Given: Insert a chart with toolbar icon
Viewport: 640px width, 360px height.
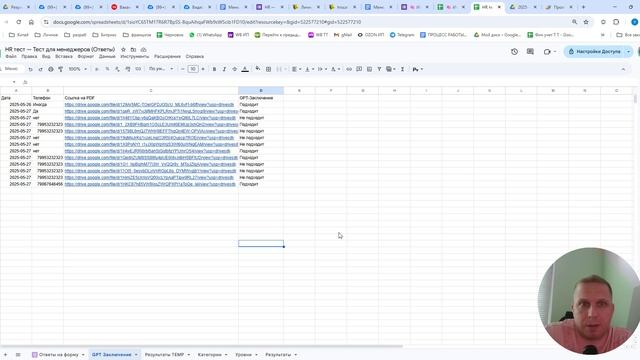Looking at the screenshot, I should click(369, 69).
